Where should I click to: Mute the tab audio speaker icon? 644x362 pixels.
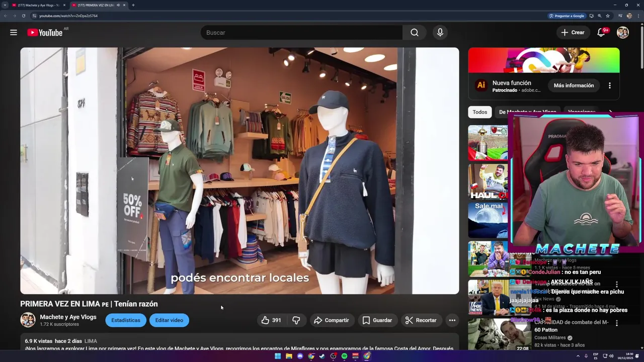click(118, 5)
